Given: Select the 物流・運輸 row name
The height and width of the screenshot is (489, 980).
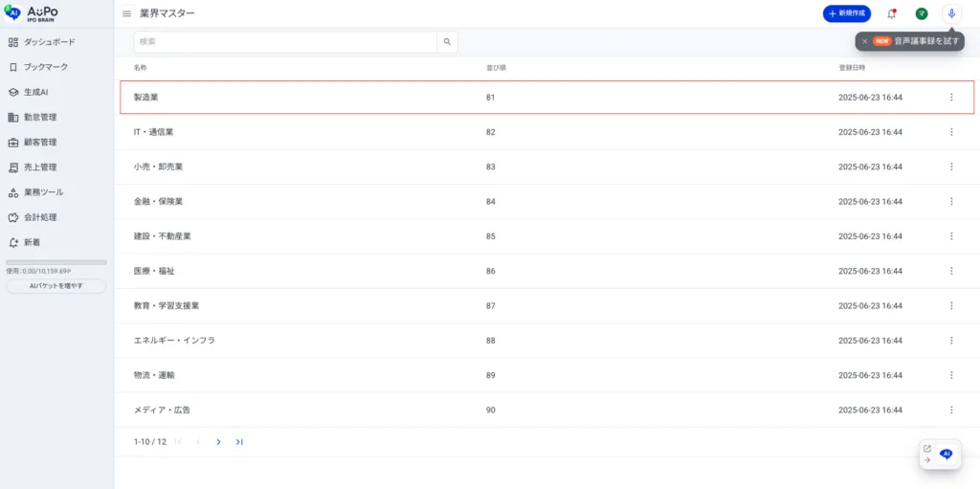Looking at the screenshot, I should pos(154,375).
